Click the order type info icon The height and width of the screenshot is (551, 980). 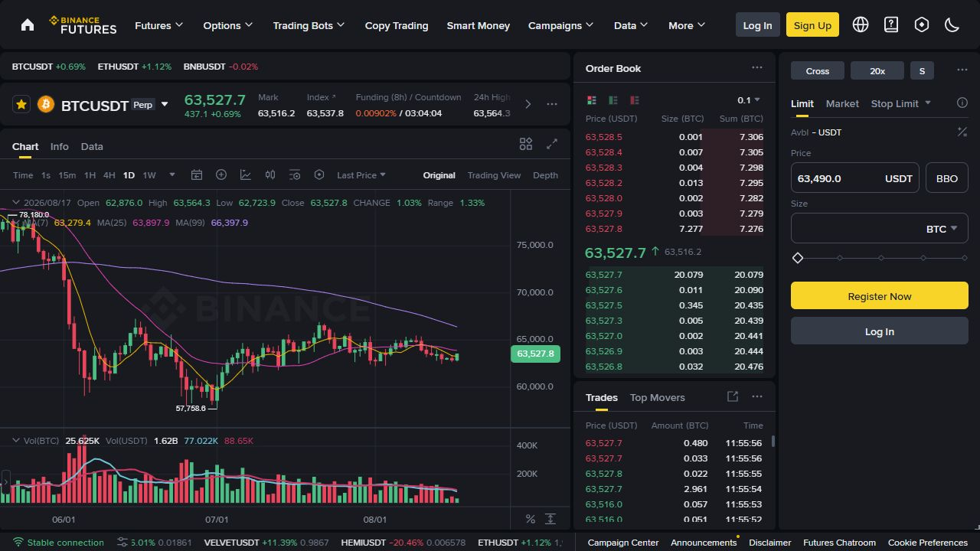(962, 103)
